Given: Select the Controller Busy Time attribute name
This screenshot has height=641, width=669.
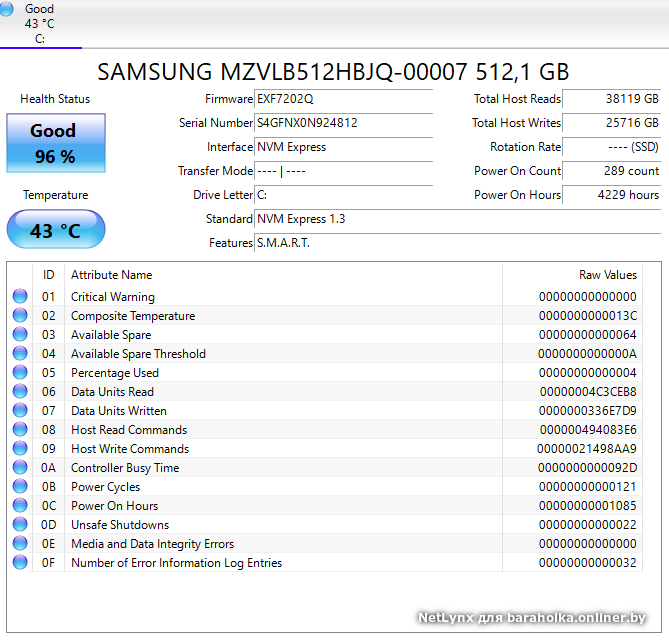Looking at the screenshot, I should point(125,468).
